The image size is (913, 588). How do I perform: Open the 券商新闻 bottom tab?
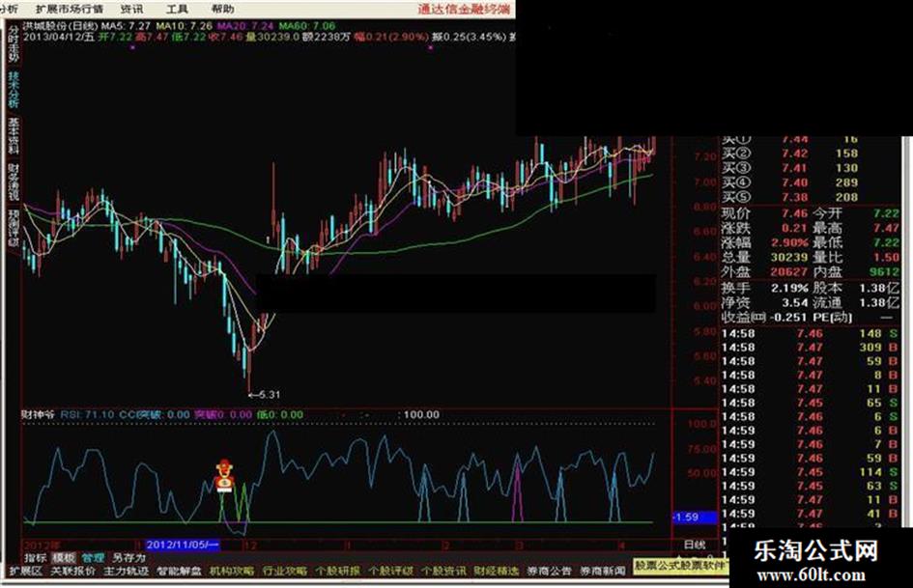(602, 572)
